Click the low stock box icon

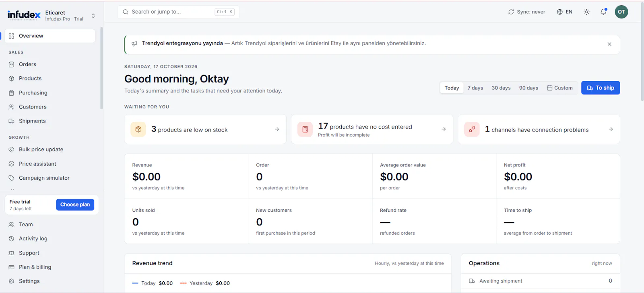[138, 129]
